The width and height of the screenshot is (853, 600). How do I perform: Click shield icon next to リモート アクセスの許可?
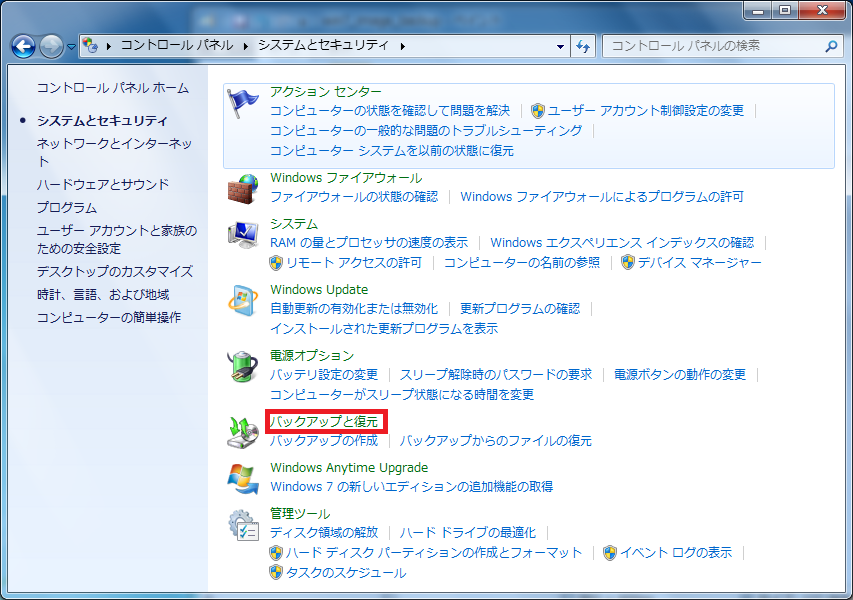pos(276,263)
